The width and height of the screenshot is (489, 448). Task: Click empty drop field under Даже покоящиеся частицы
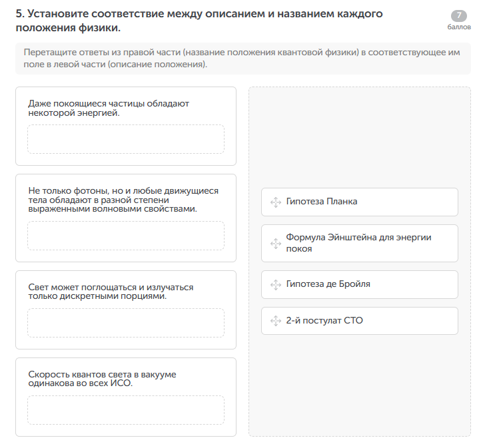pyautogui.click(x=126, y=139)
